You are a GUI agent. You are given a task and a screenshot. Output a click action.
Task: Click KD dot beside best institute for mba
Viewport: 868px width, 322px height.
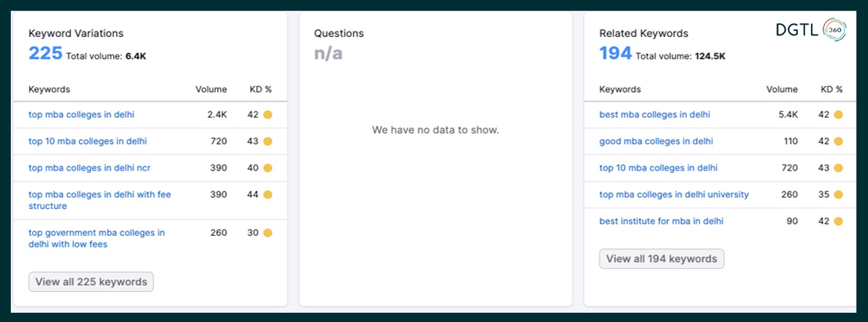838,221
